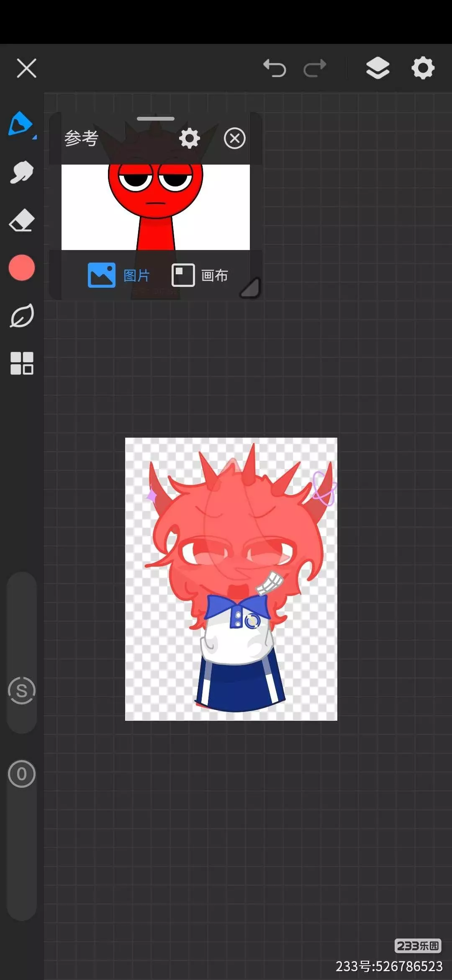452x980 pixels.
Task: Open the leaf-shaped tool
Action: 22,315
